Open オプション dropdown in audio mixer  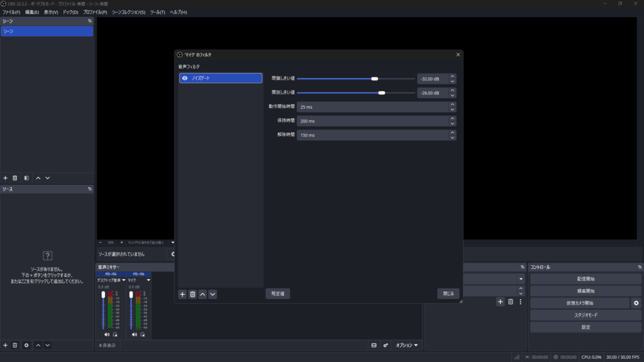(x=407, y=345)
